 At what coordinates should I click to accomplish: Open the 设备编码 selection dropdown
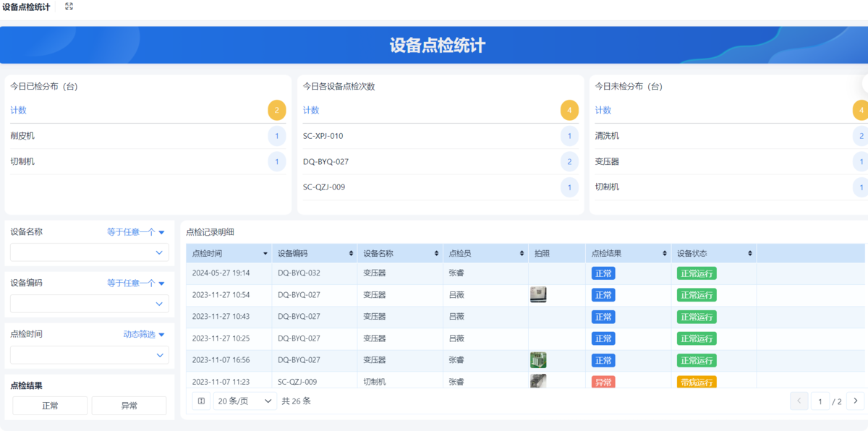pyautogui.click(x=90, y=304)
